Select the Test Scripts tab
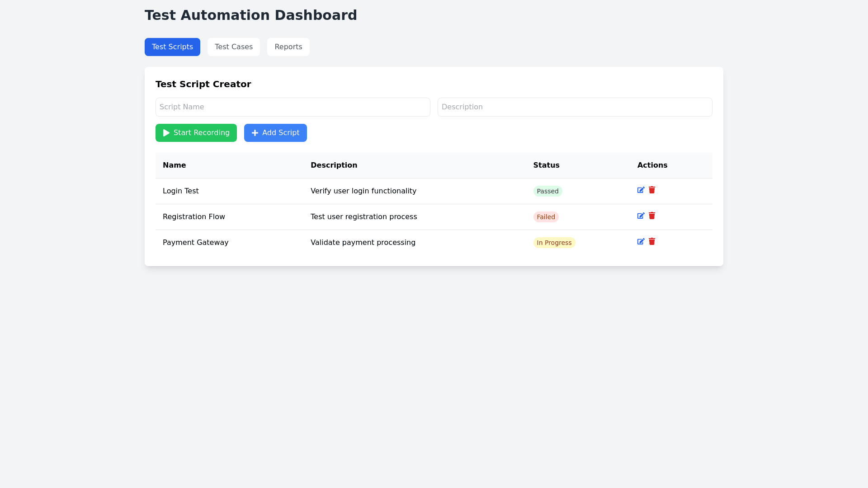Viewport: 868px width, 488px height. pos(172,47)
